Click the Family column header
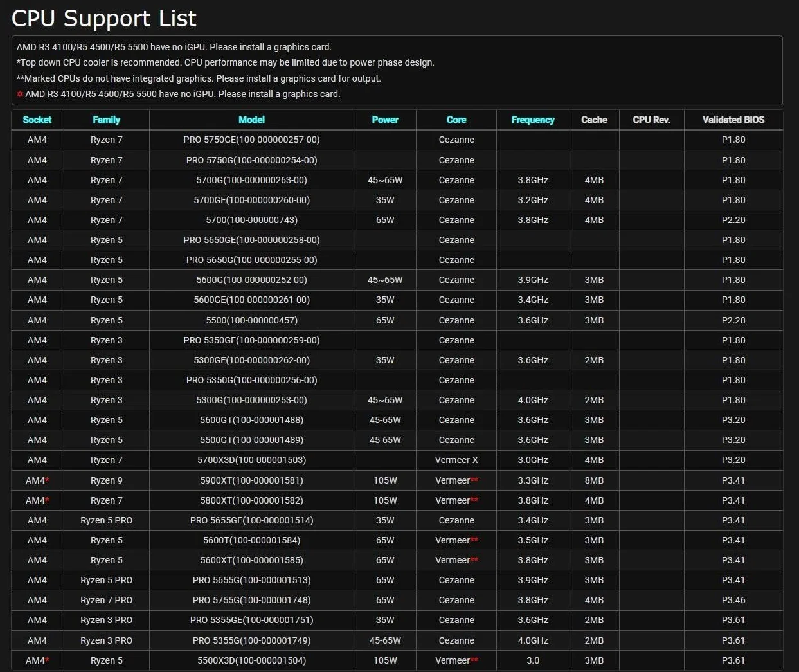Viewport: 799px width, 672px height. [106, 120]
